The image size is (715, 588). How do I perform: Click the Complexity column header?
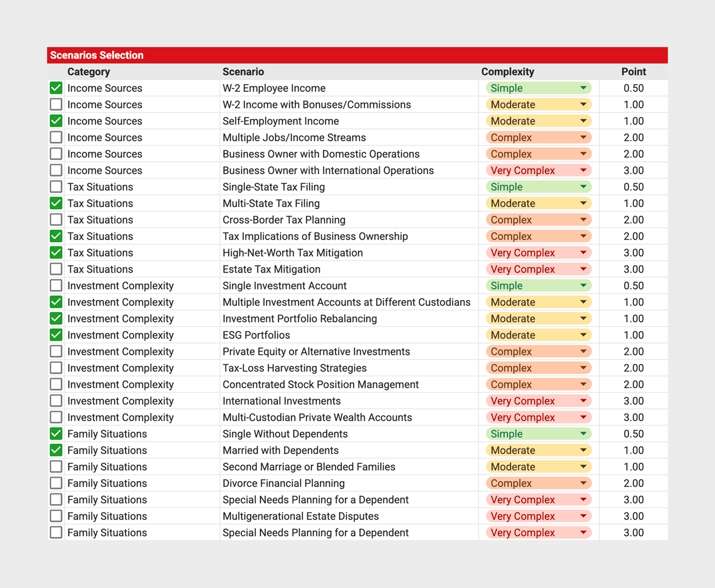[x=508, y=72]
